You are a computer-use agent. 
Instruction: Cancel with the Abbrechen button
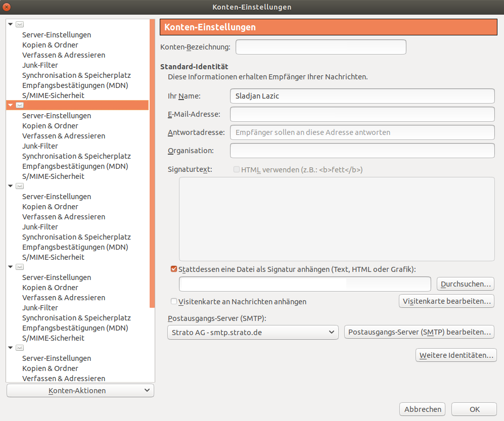point(422,409)
